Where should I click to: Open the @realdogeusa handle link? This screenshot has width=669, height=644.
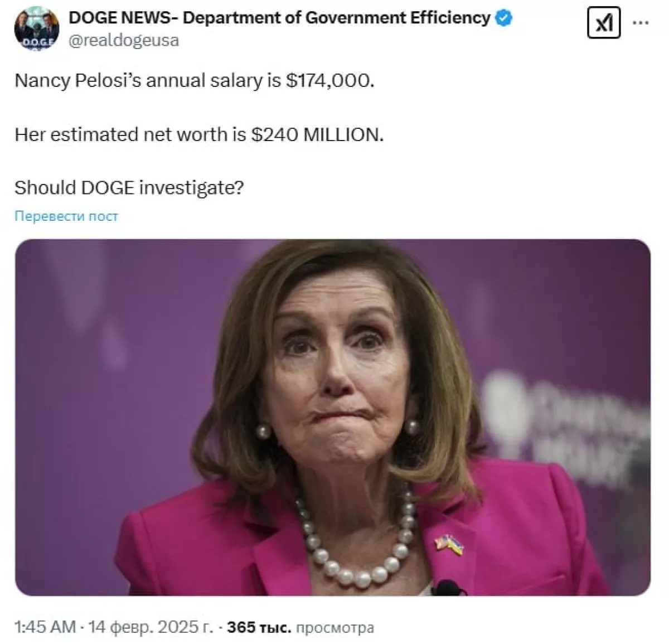pyautogui.click(x=123, y=40)
